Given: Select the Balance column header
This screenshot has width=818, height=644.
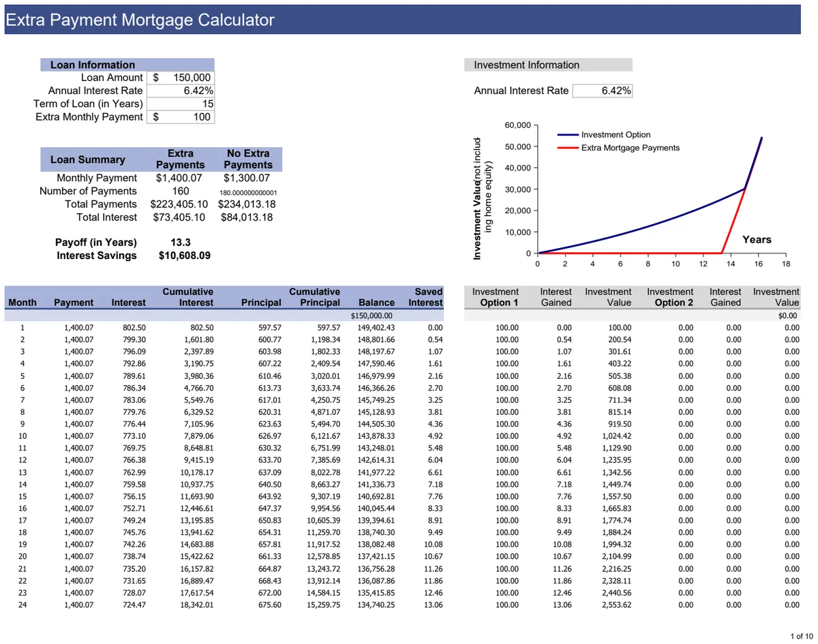Looking at the screenshot, I should 376,303.
